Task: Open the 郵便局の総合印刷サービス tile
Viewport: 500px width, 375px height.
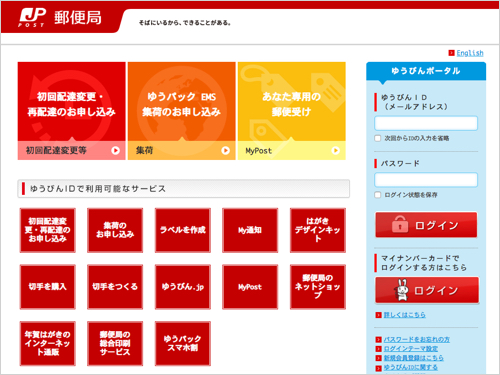Action: [x=115, y=343]
